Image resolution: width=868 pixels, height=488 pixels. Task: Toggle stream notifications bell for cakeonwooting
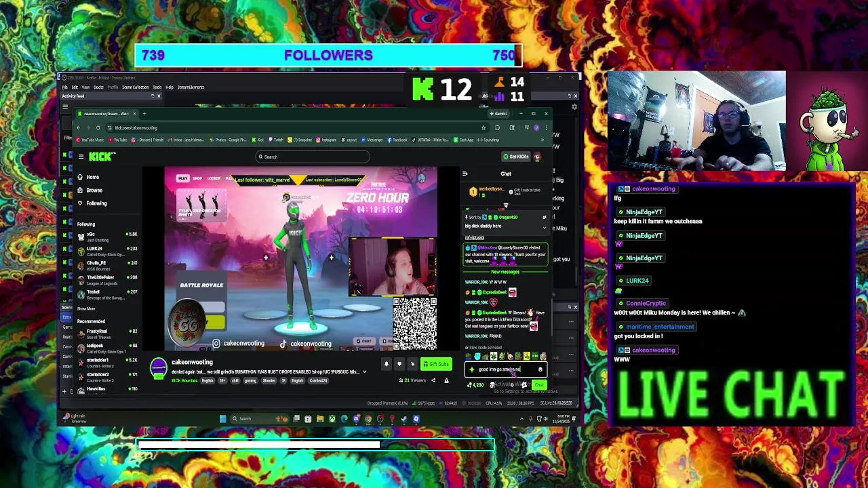click(x=387, y=364)
